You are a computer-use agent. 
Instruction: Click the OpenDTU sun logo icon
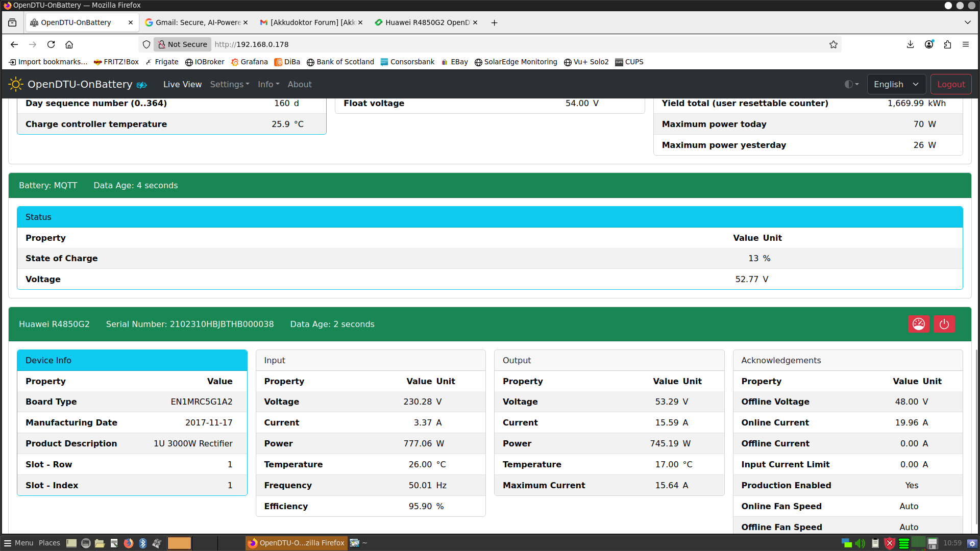[16, 84]
